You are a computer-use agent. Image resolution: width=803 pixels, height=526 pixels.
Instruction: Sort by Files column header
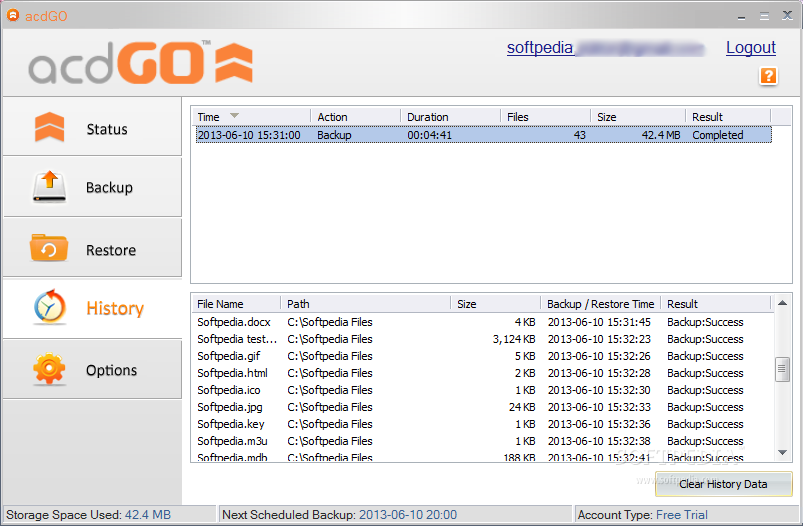point(545,117)
